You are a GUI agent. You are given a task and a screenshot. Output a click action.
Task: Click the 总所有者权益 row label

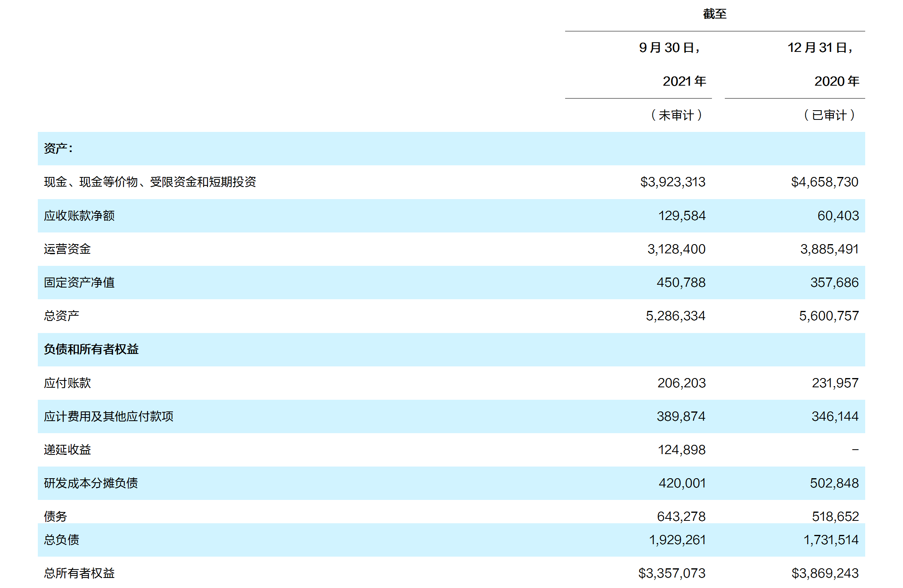pyautogui.click(x=79, y=573)
